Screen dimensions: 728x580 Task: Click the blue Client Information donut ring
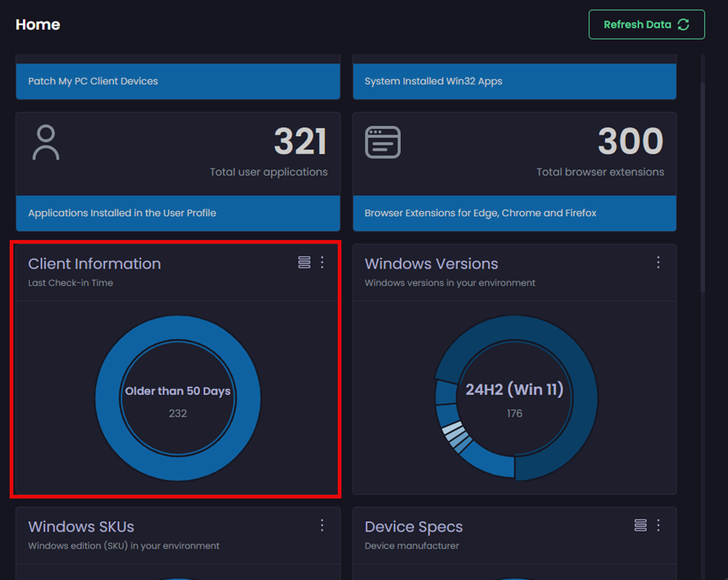coord(108,399)
